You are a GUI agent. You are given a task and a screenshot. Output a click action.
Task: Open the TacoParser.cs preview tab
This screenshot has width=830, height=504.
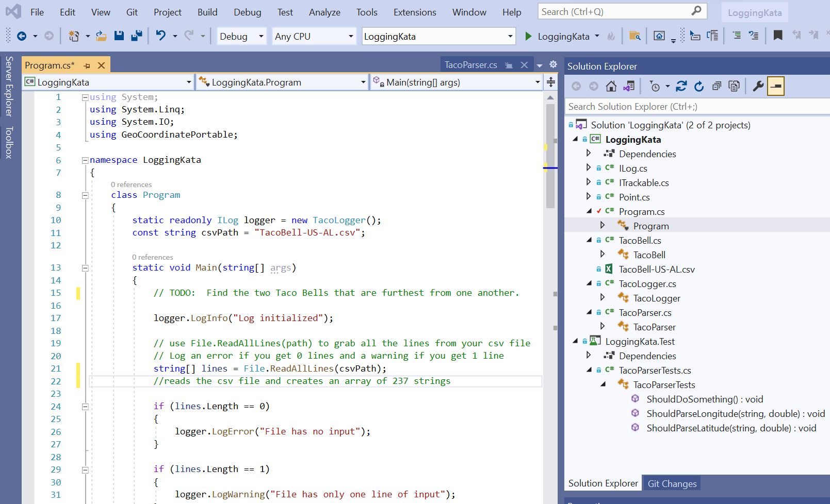[x=470, y=65]
